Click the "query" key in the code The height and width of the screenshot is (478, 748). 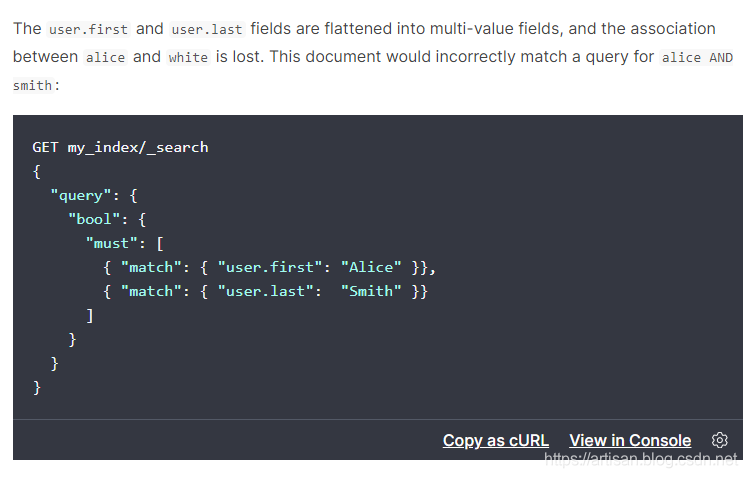tap(80, 195)
